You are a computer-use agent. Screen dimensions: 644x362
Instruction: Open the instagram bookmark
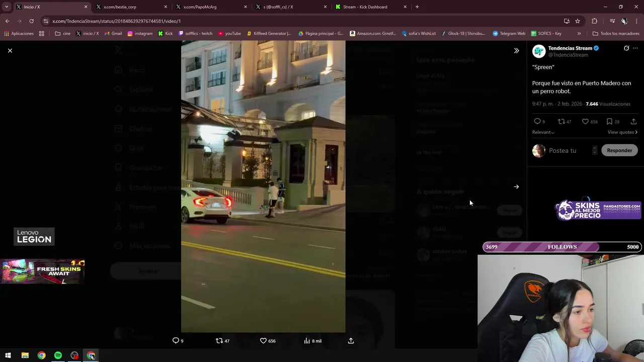pyautogui.click(x=140, y=34)
